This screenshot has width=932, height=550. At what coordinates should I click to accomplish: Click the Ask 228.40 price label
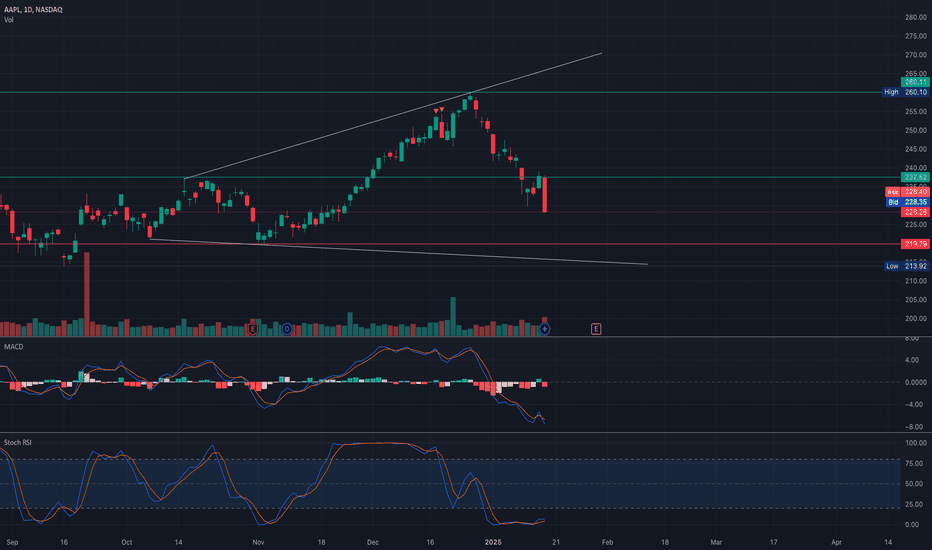[x=907, y=192]
